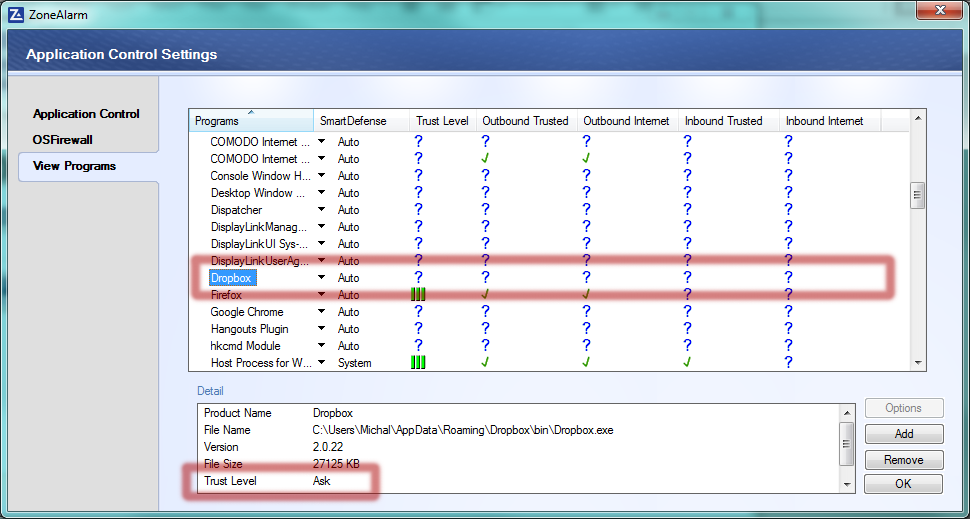Select the Google Chrome program name
970x519 pixels.
pos(247,312)
